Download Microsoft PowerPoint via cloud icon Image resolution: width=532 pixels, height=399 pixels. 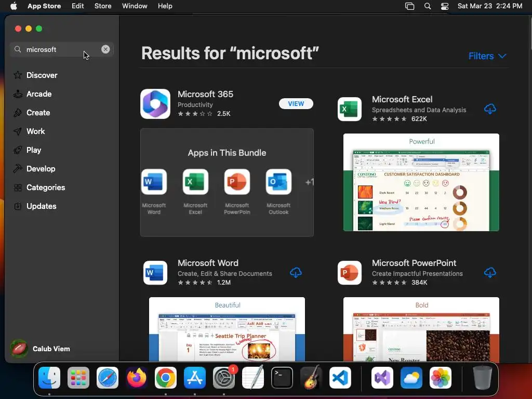pos(490,272)
